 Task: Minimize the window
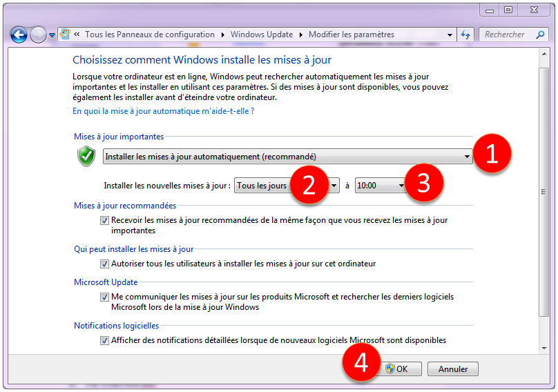click(490, 10)
